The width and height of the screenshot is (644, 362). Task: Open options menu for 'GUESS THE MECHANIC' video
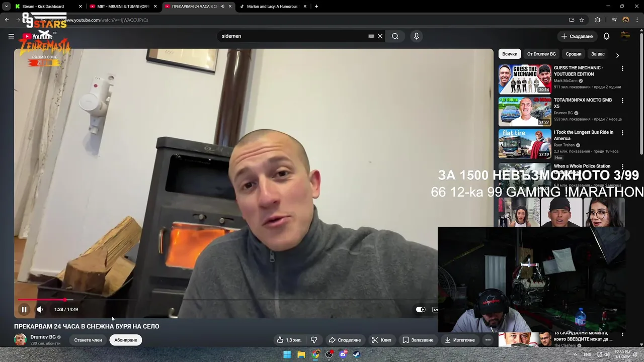click(x=622, y=68)
